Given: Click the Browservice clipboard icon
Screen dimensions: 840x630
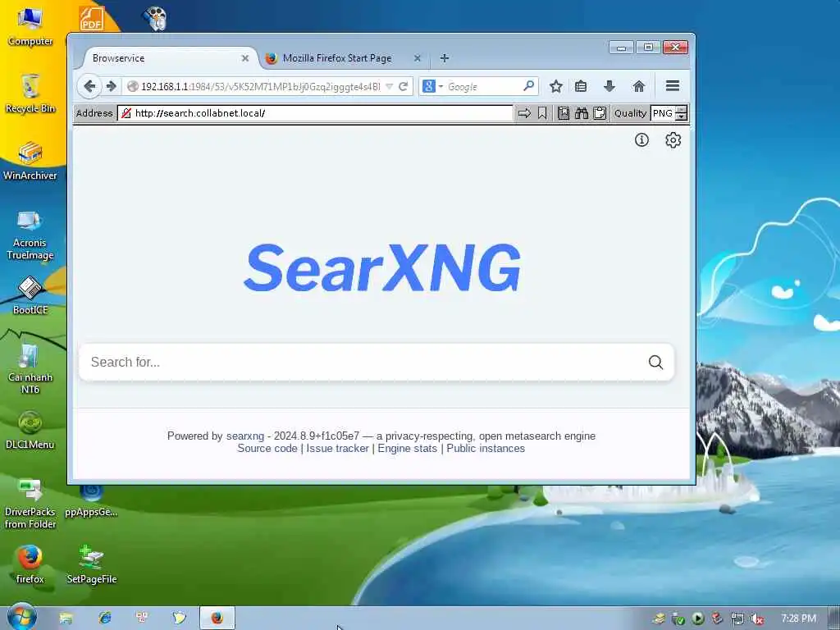Looking at the screenshot, I should point(600,113).
